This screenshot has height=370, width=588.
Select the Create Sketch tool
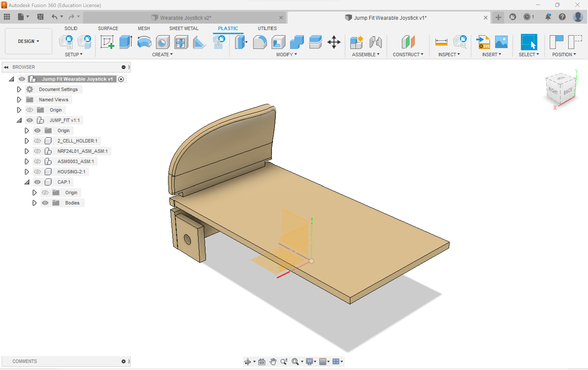pos(107,42)
